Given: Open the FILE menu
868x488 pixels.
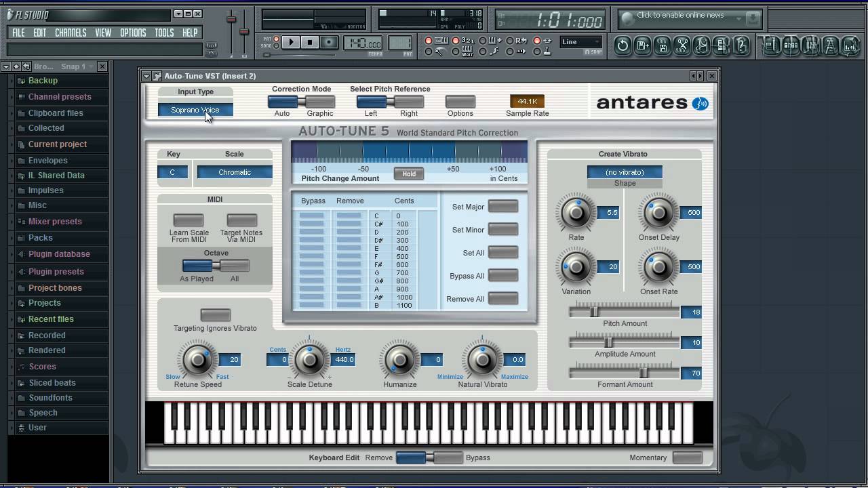Looking at the screenshot, I should click(18, 33).
